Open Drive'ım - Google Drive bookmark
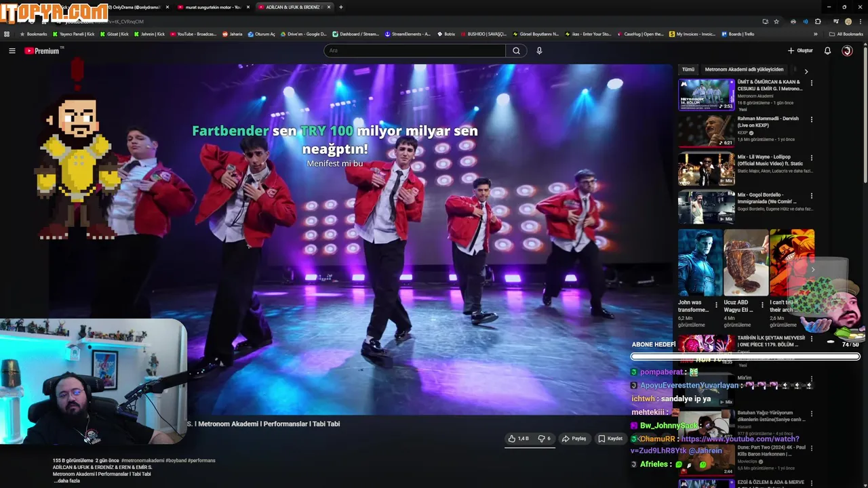The height and width of the screenshot is (488, 868). point(304,34)
